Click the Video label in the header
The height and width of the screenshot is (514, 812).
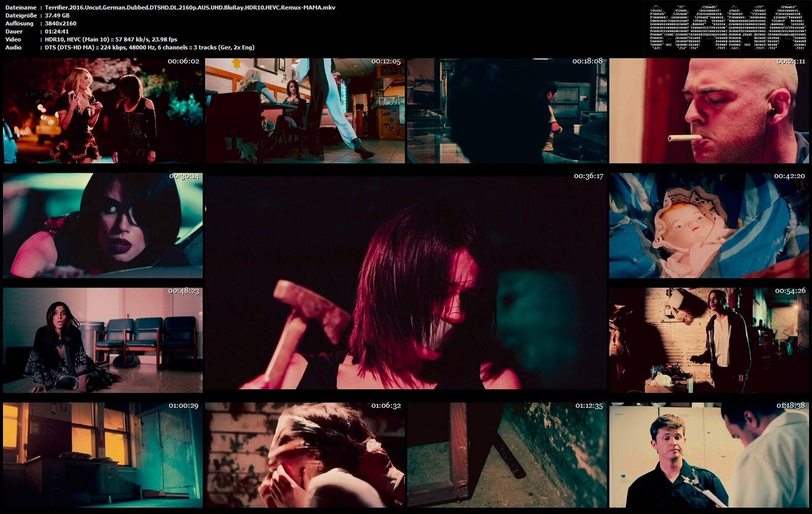click(13, 40)
